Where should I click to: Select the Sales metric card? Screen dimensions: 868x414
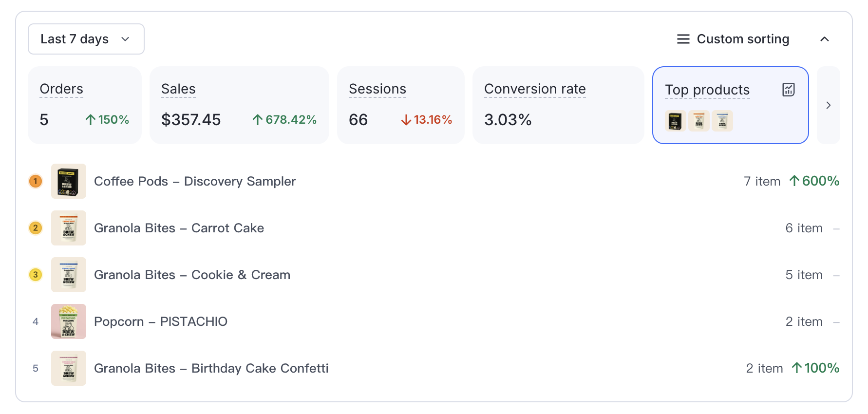click(x=239, y=105)
